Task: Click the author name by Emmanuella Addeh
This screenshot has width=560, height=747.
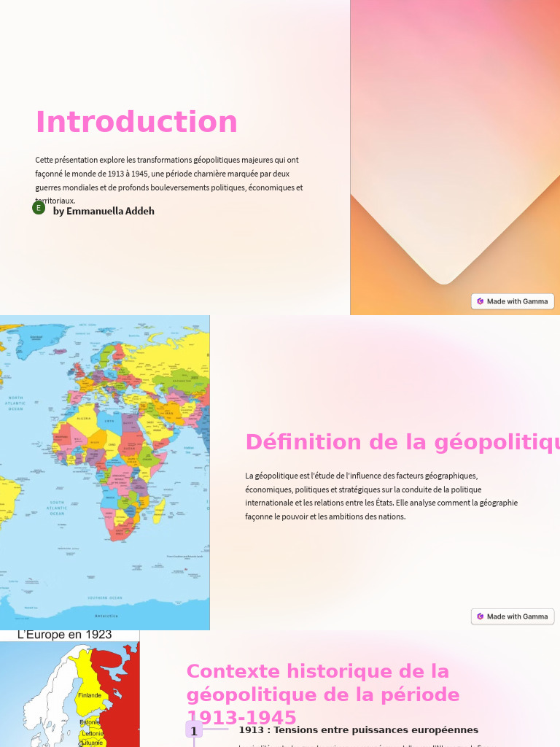Action: pyautogui.click(x=104, y=211)
